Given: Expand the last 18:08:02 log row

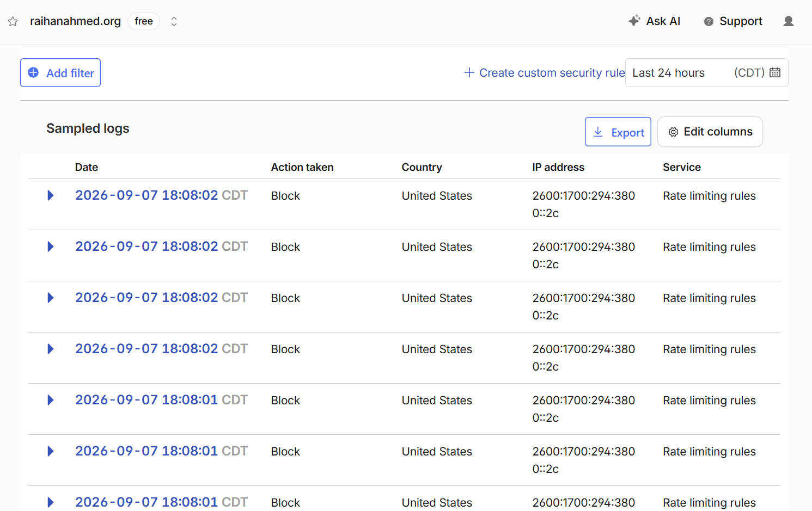Looking at the screenshot, I should tap(51, 349).
